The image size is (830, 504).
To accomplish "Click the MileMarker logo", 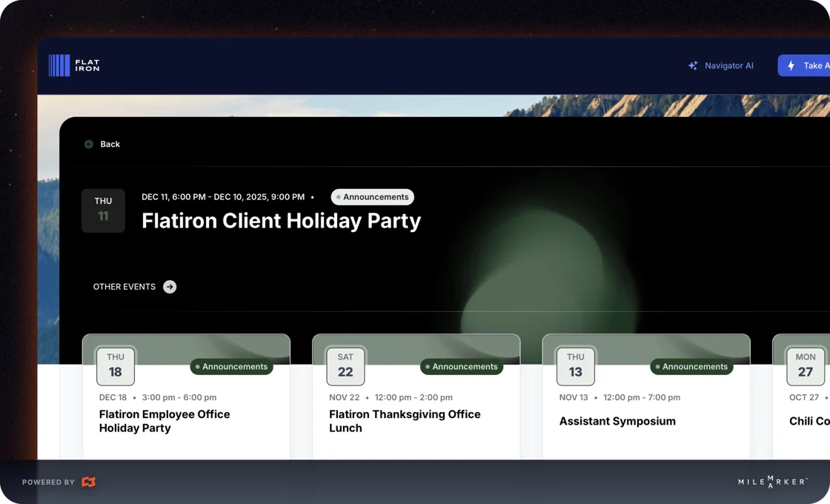I will point(773,482).
